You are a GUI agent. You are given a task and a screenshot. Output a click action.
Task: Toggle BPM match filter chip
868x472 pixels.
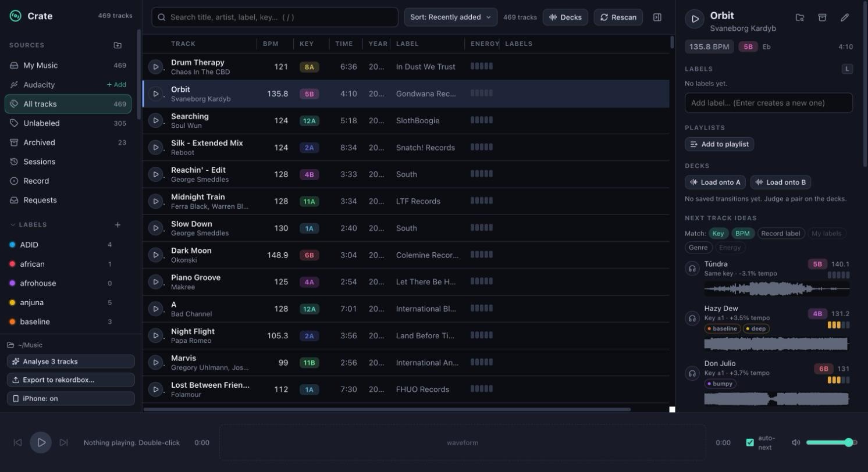tap(742, 234)
